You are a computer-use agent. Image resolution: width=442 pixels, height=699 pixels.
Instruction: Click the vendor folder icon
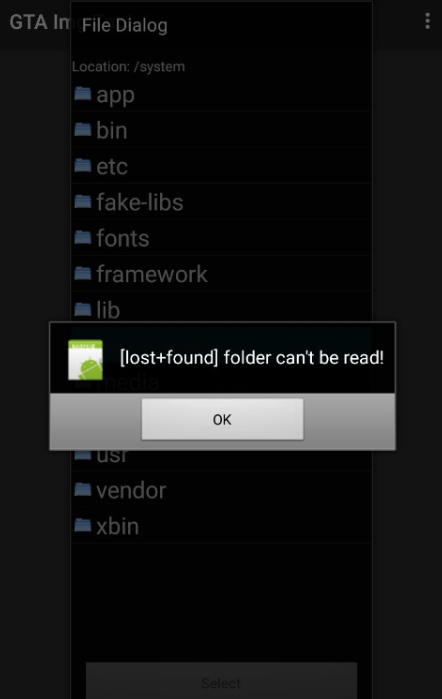[83, 489]
